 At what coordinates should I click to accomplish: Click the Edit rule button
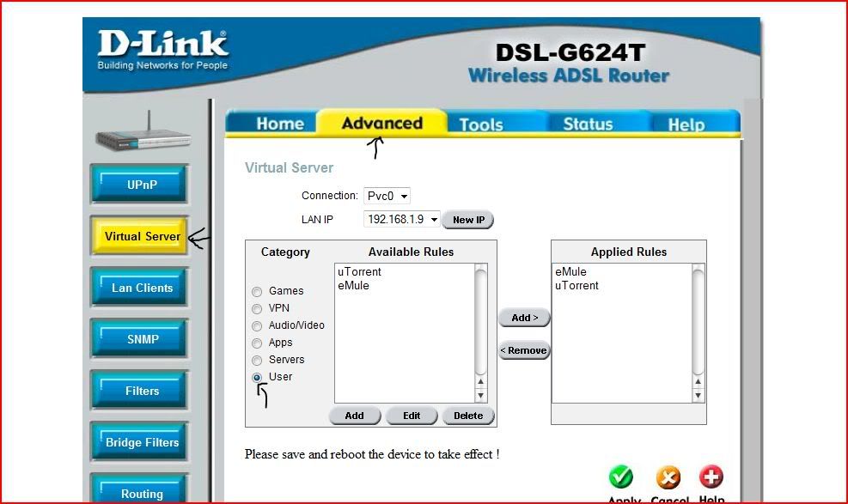412,416
